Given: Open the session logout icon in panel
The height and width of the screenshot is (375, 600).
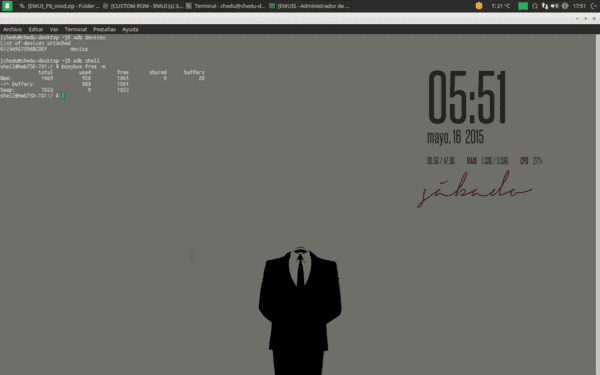Looking at the screenshot, I should pos(593,6).
